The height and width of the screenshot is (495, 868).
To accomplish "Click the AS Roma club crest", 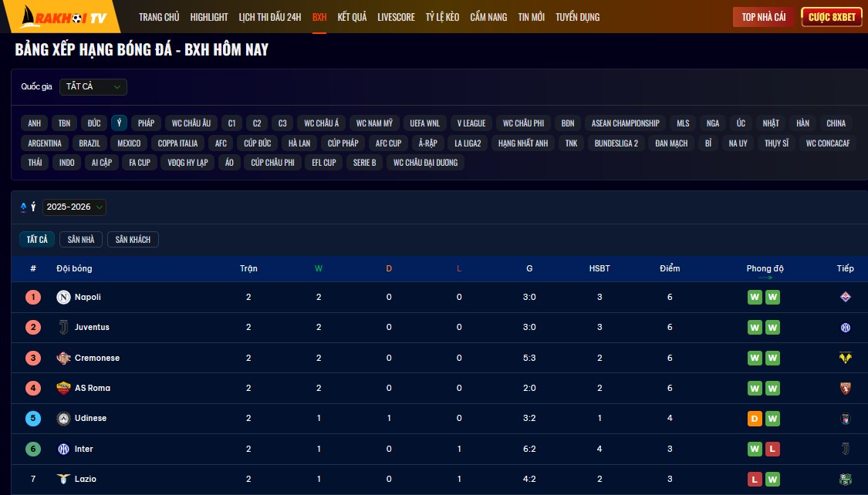I will [x=63, y=388].
